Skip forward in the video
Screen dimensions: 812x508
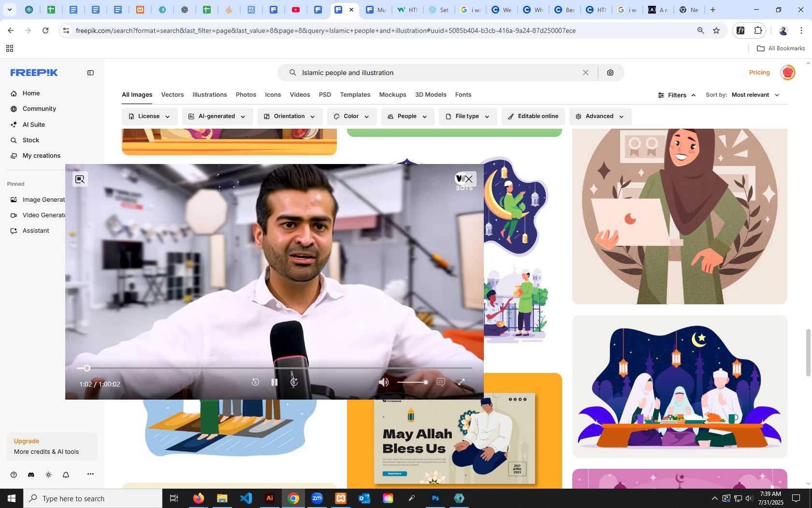click(294, 382)
